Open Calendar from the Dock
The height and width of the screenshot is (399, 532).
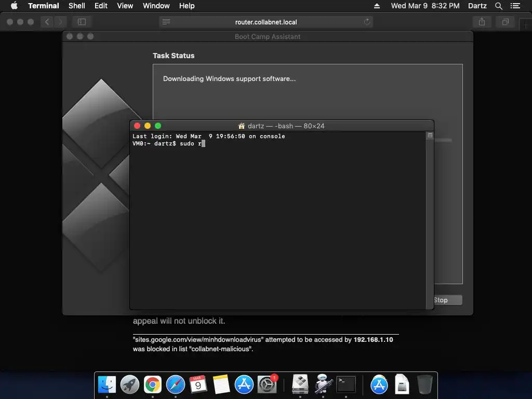click(198, 384)
